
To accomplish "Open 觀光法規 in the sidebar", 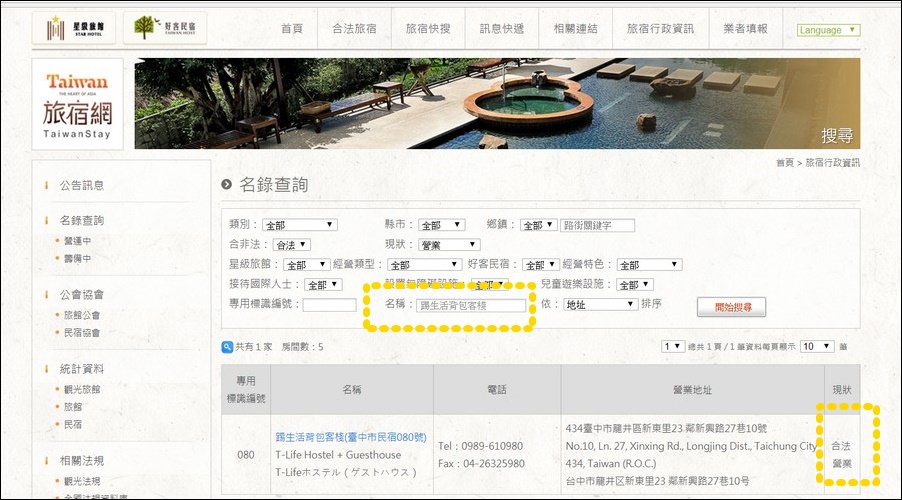I will click(x=82, y=481).
